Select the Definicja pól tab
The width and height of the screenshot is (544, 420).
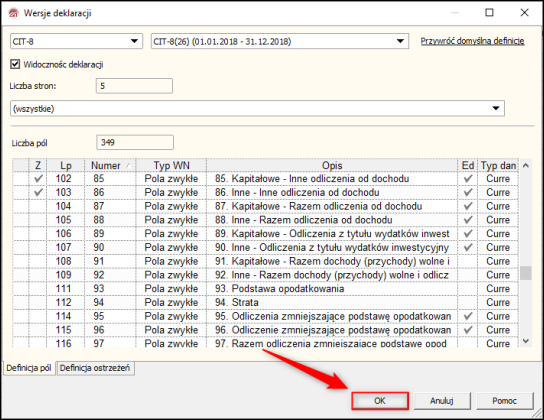(29, 368)
